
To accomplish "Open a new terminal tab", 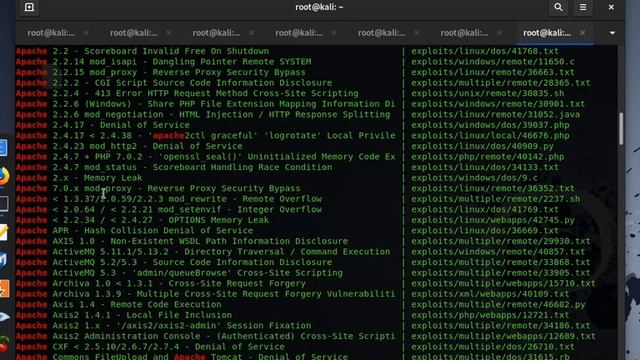I will [x=29, y=7].
